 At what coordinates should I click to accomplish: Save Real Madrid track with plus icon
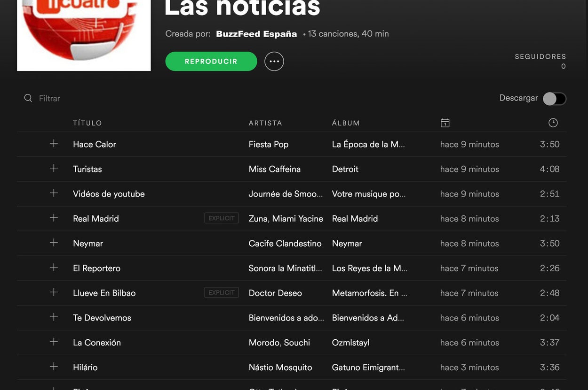(54, 218)
